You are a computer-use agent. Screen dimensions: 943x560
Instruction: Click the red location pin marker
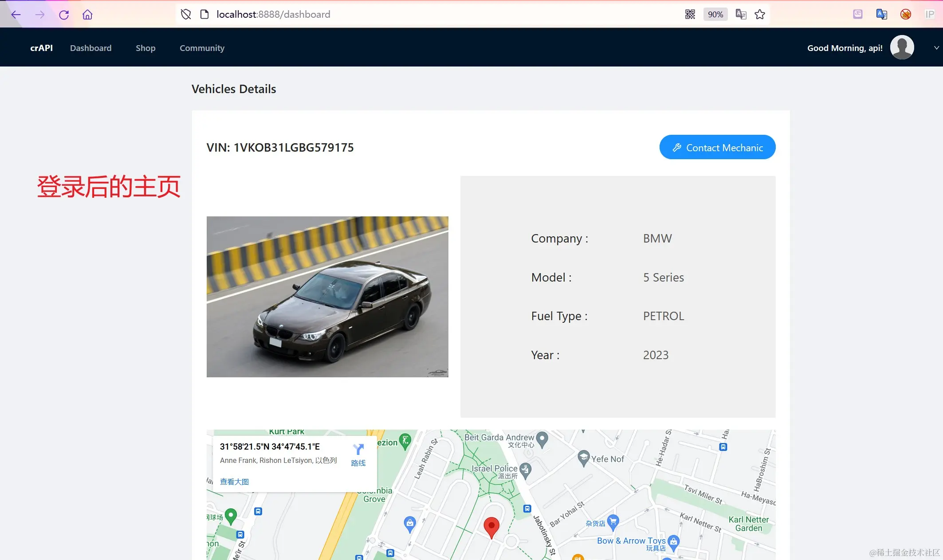pyautogui.click(x=491, y=526)
